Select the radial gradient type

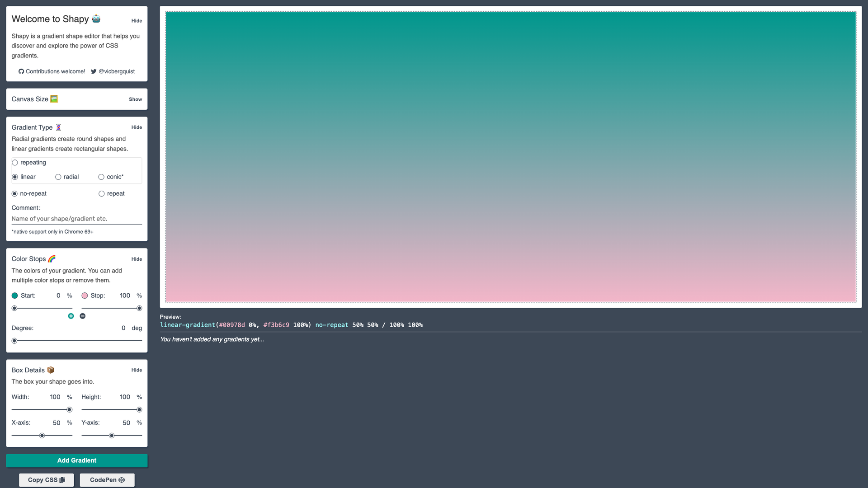pos(58,177)
